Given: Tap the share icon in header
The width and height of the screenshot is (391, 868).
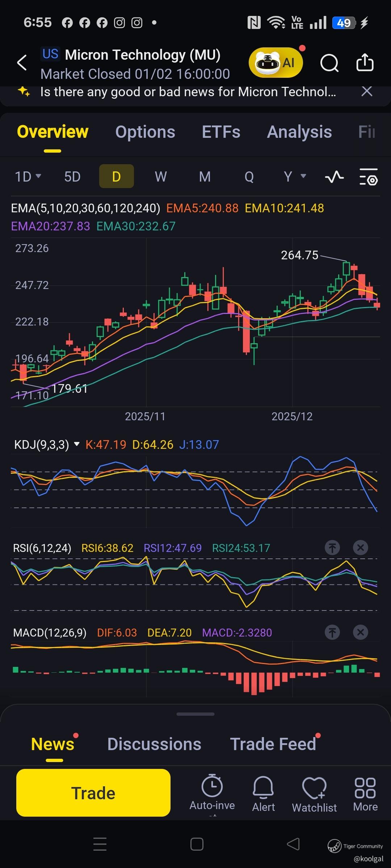Looking at the screenshot, I should (365, 62).
